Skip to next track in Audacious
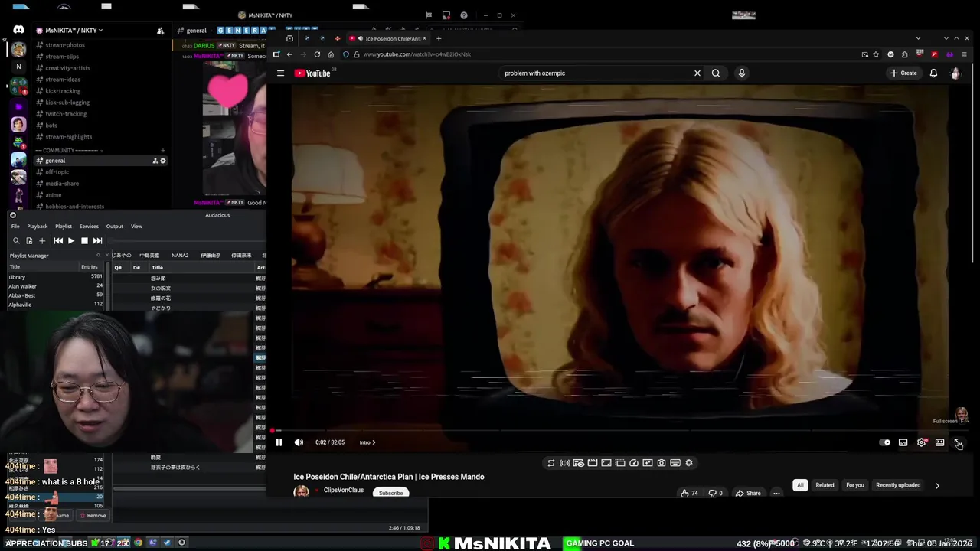980x551 pixels. pos(97,240)
